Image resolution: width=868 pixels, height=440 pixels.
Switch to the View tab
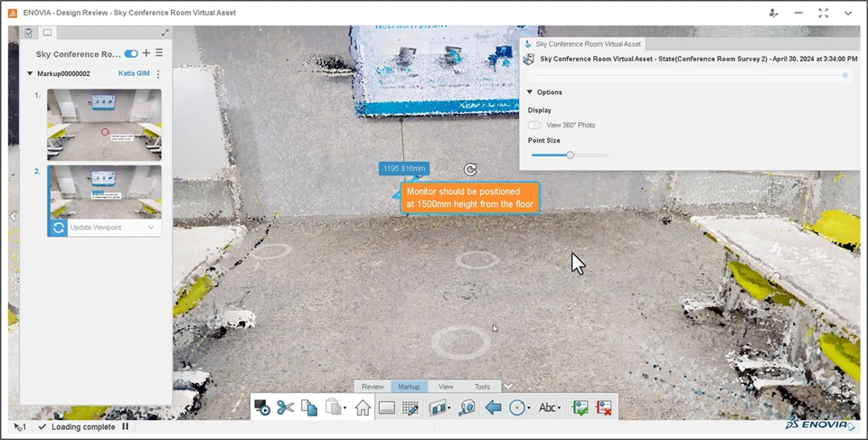coord(446,387)
